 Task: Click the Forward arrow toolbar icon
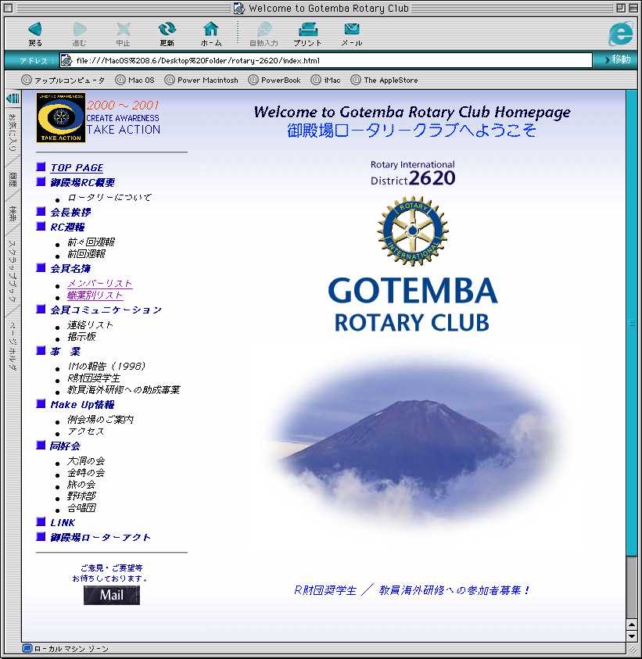point(79,29)
